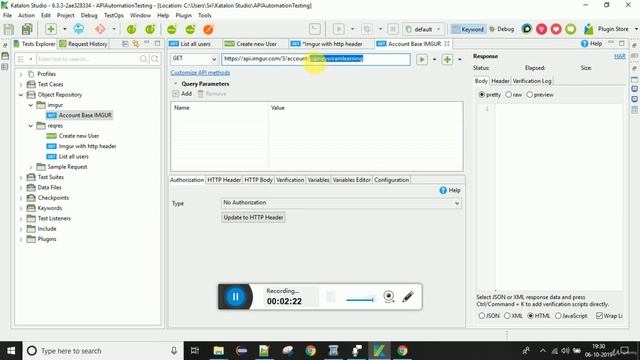Image resolution: width=640 pixels, height=360 pixels.
Task: Toggle the Wrap Line checkbox
Action: 599,316
